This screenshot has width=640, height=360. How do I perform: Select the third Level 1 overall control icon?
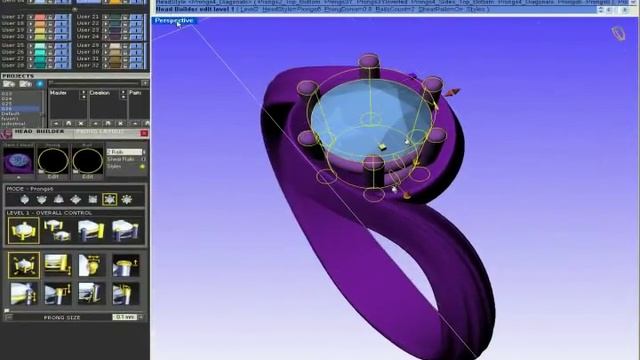point(91,231)
